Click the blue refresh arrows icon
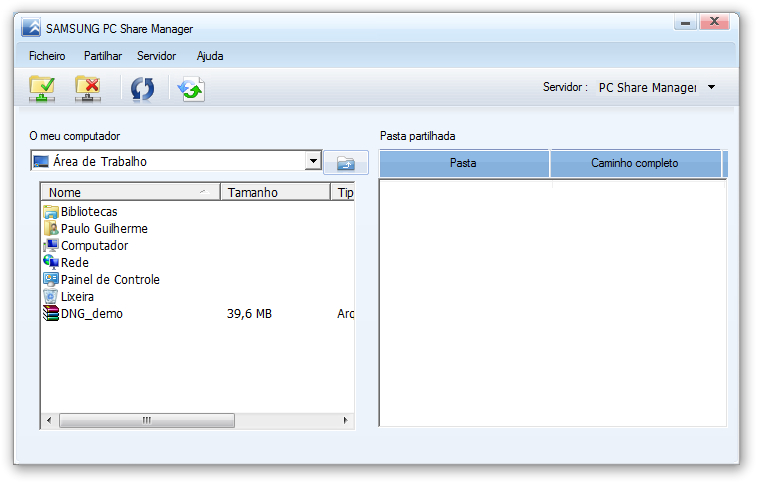Viewport: 757px width, 484px height. coord(142,89)
